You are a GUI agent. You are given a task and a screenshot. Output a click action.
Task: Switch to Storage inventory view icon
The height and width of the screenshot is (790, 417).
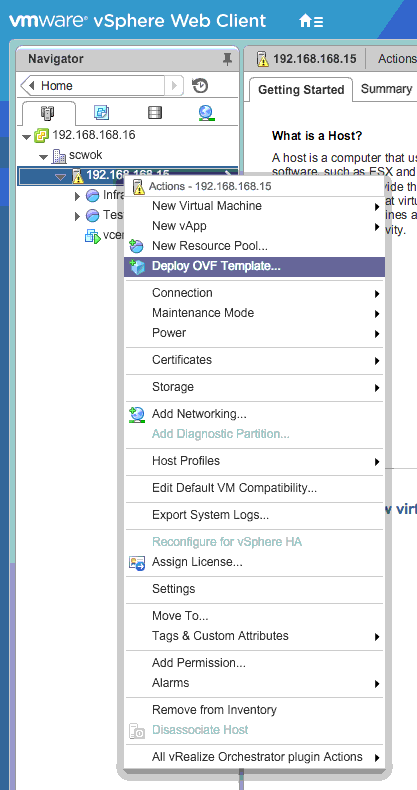pyautogui.click(x=155, y=113)
